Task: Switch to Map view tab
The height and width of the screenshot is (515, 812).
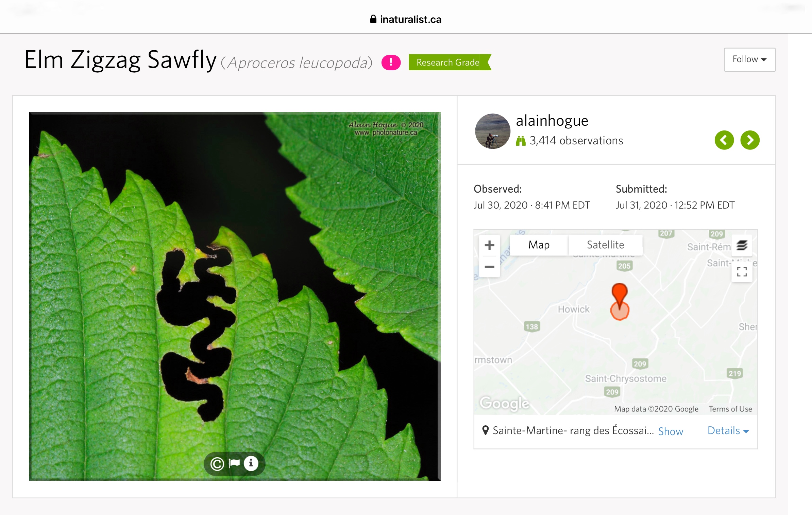Action: click(x=539, y=244)
